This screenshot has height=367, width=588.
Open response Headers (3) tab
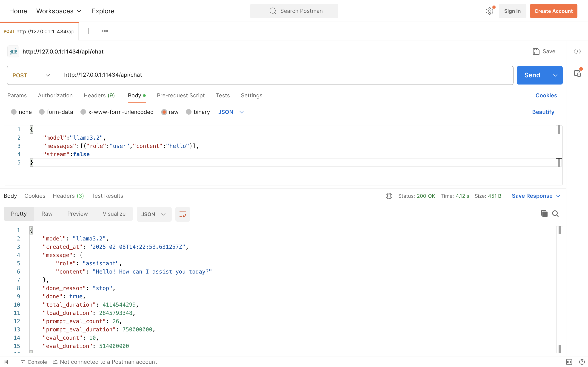pos(68,196)
